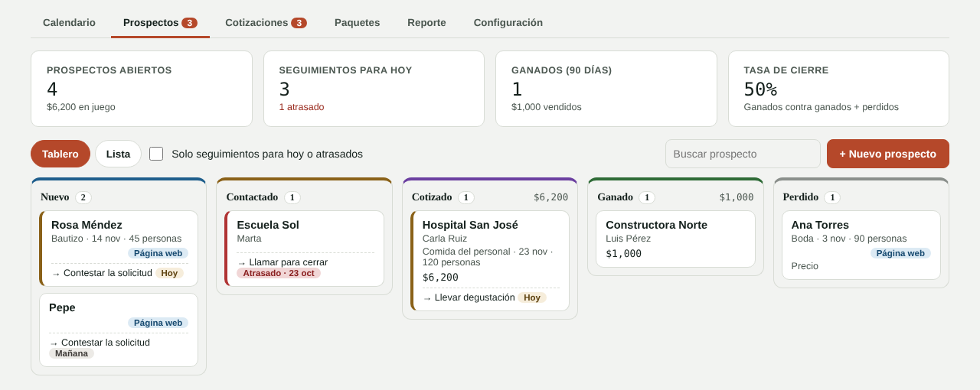Click 'Boda · 3 nov · 90 personas' details
This screenshot has height=390, width=980.
click(x=849, y=239)
